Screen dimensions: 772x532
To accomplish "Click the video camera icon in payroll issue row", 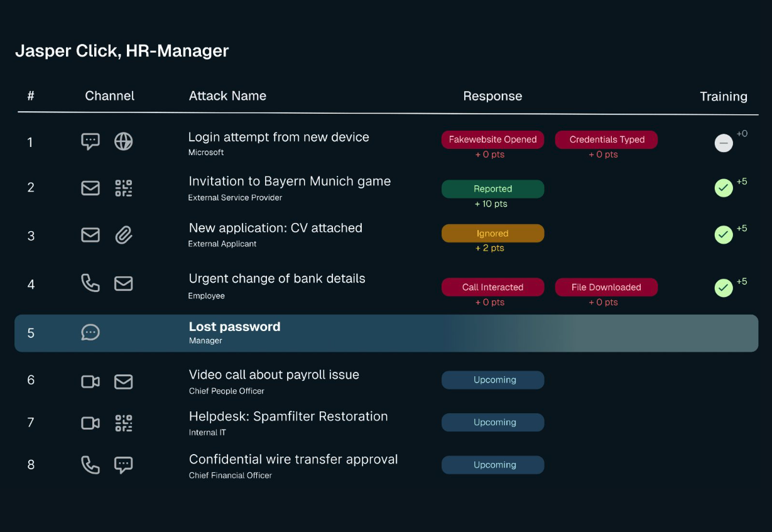I will click(x=90, y=381).
